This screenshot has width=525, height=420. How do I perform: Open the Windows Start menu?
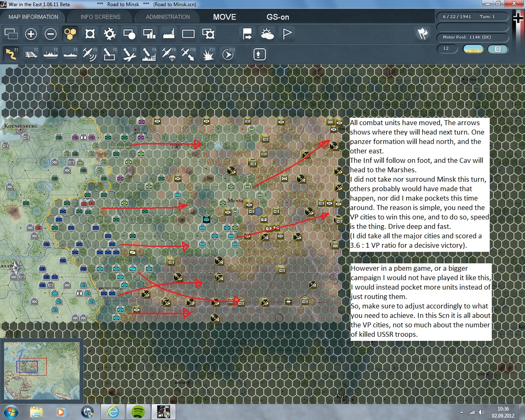click(10, 412)
